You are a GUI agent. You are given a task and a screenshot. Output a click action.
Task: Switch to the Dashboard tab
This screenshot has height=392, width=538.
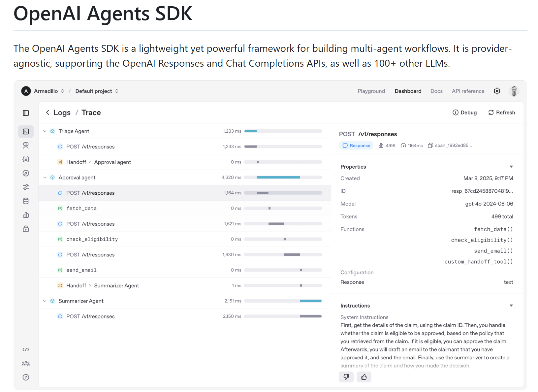(x=408, y=91)
